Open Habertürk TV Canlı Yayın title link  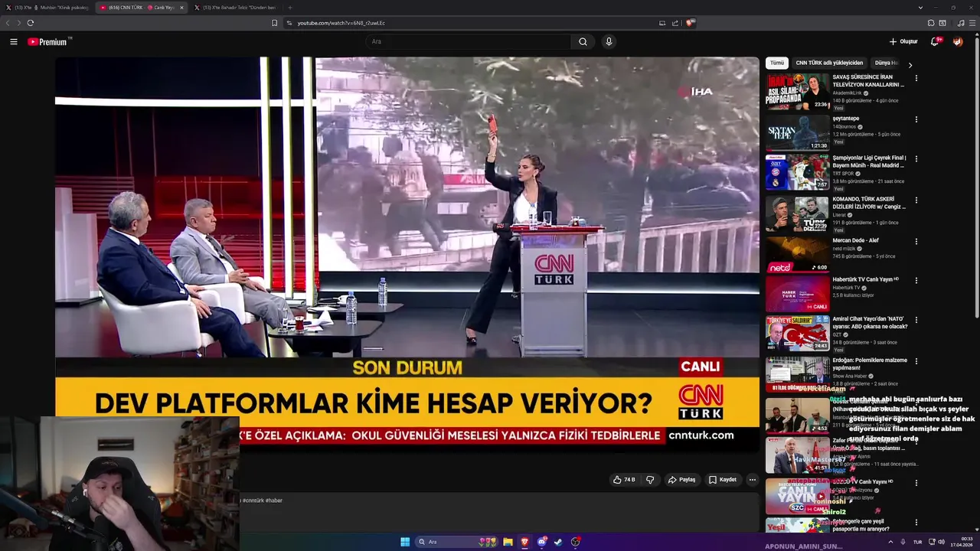(866, 279)
